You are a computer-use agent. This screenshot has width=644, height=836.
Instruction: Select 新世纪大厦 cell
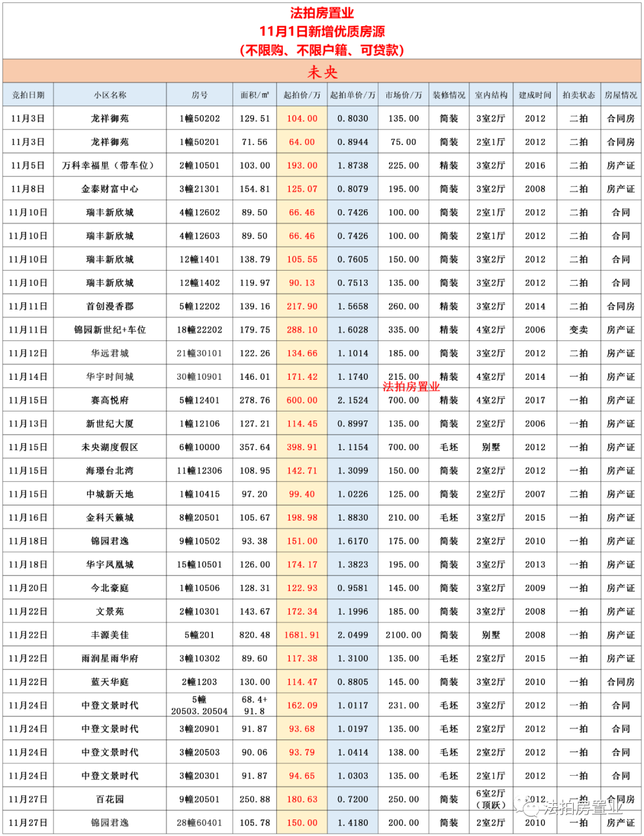[110, 424]
